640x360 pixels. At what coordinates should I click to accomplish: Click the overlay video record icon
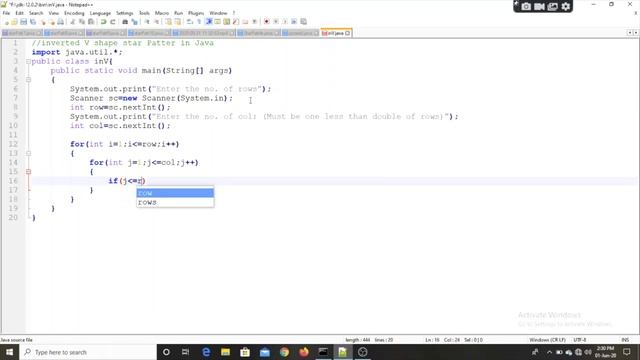[539, 7]
